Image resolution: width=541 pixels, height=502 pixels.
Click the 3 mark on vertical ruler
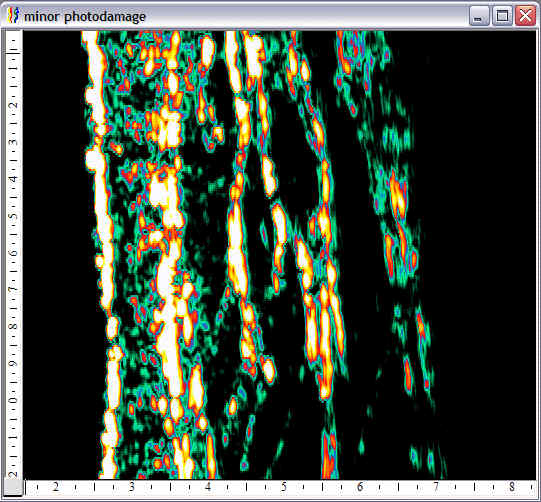coord(13,142)
